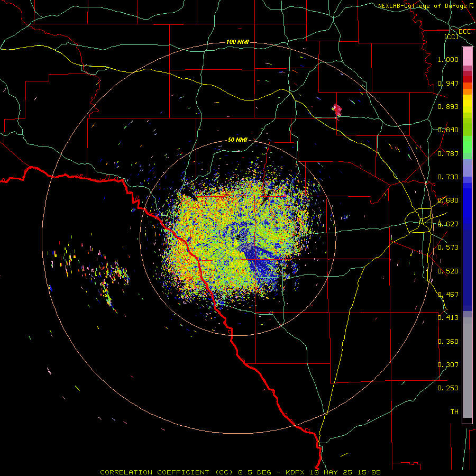Image resolution: width=476 pixels, height=476 pixels.
Task: Click the Correlation Coefficient KDFX caption
Action: tap(240, 472)
